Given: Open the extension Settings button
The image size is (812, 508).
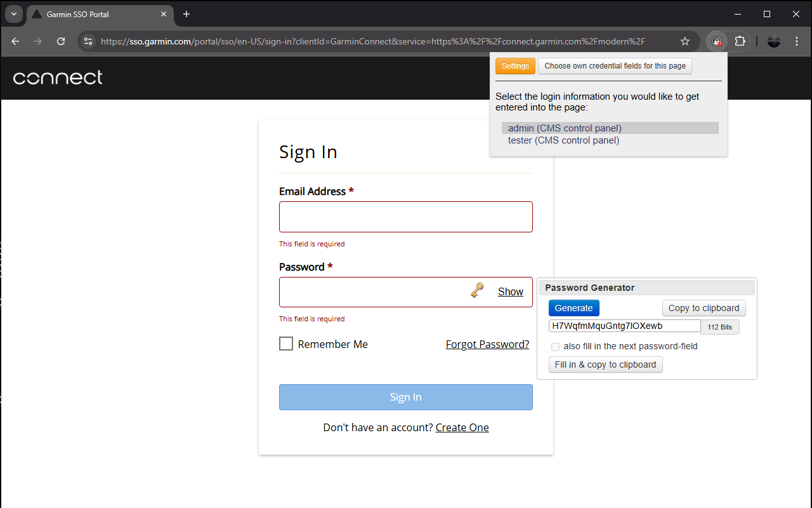Looking at the screenshot, I should (x=515, y=66).
